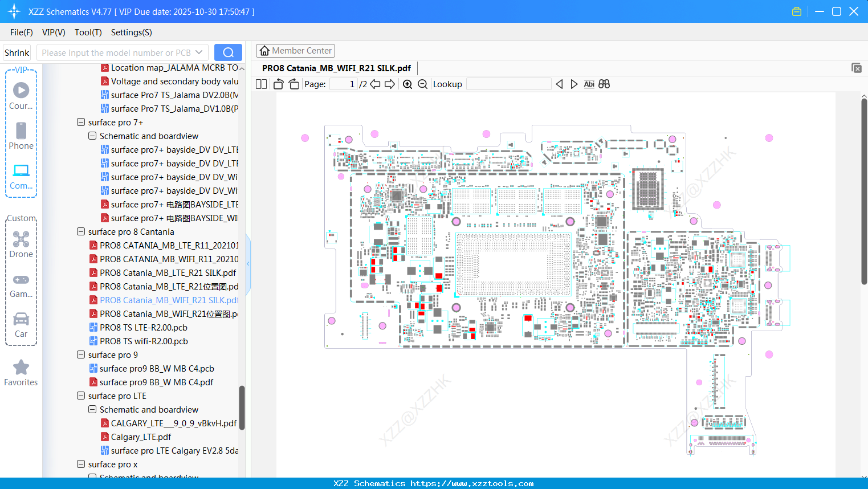Collapse the surface pro LTE node
Viewport: 868px width, 489px height.
click(x=81, y=396)
